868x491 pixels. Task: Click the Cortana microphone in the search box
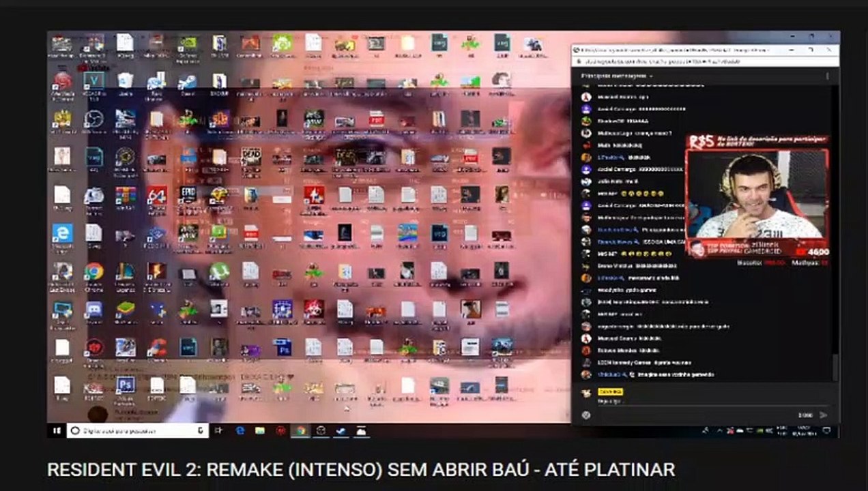[x=201, y=430]
